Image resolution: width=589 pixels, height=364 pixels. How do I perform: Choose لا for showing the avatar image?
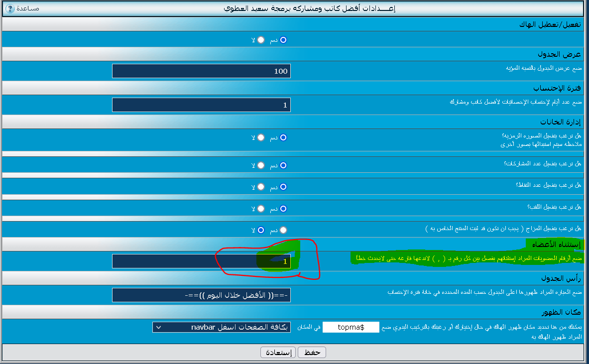261,137
